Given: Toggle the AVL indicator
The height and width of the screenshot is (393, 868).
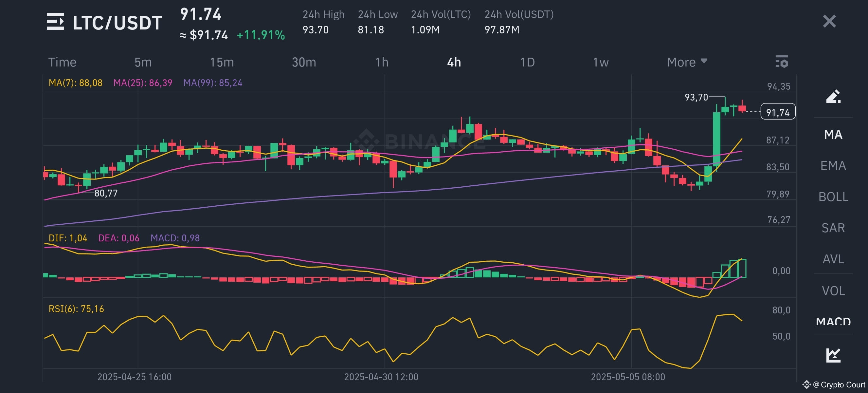Looking at the screenshot, I should click(x=833, y=259).
